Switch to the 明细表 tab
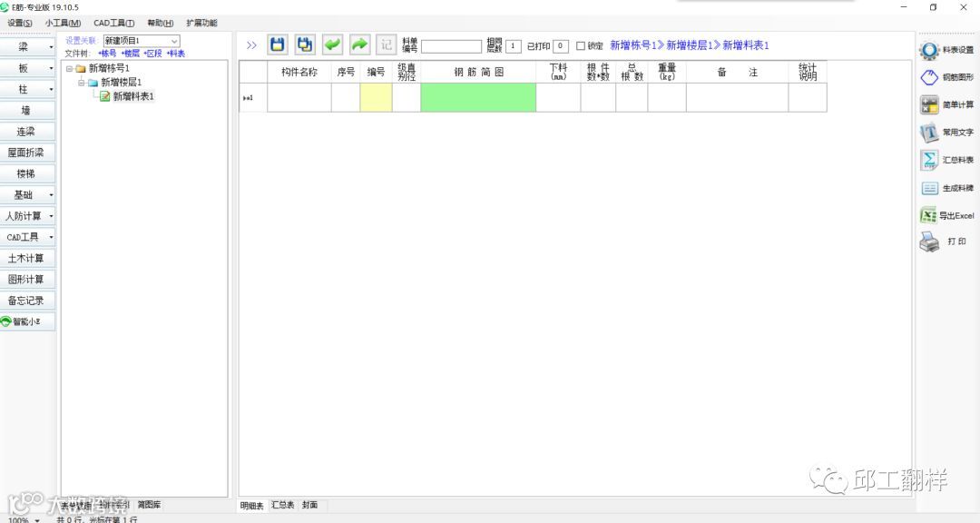This screenshot has height=523, width=980. click(x=252, y=505)
